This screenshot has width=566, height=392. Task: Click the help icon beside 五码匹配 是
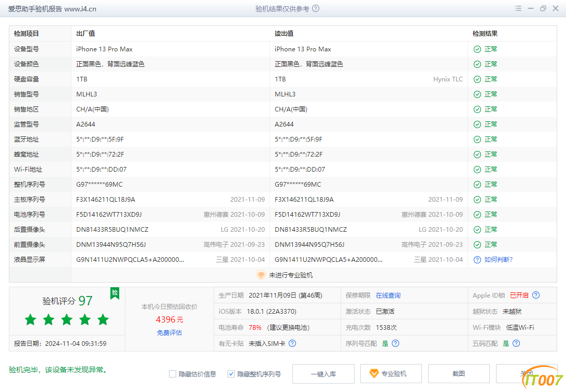pos(516,343)
